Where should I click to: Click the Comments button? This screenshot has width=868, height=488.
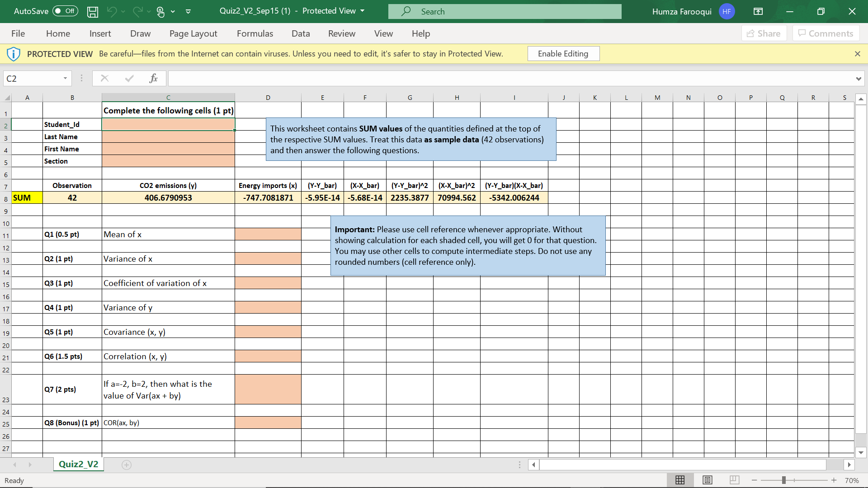[826, 33]
